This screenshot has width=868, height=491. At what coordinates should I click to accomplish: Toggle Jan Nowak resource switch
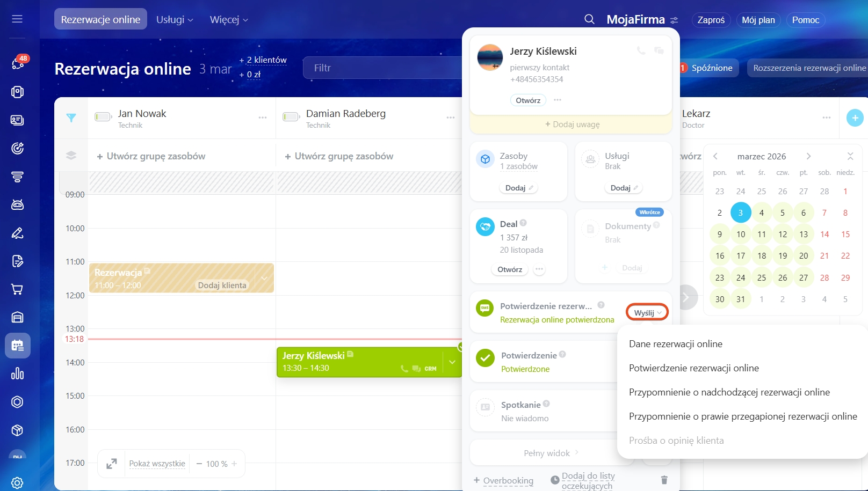(x=103, y=117)
